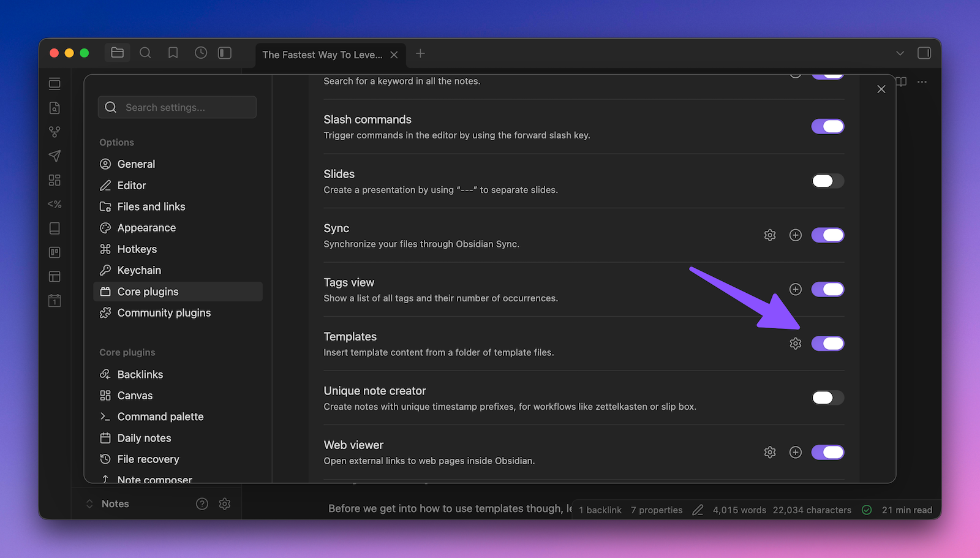Show bookmarks from top toolbar icon

173,53
